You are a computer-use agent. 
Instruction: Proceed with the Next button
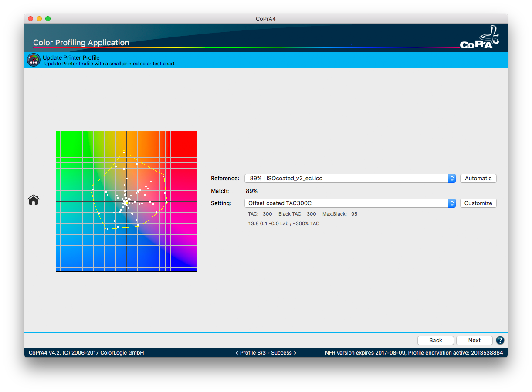(x=474, y=340)
